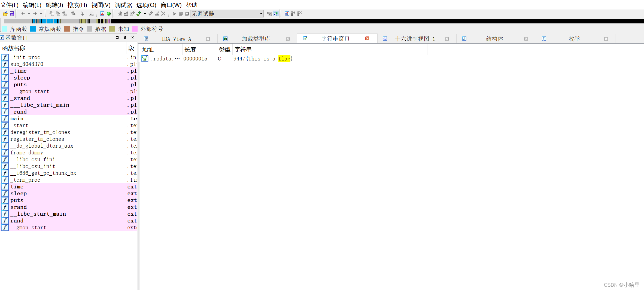
Task: Close the IDA View-A tab
Action: point(208,39)
